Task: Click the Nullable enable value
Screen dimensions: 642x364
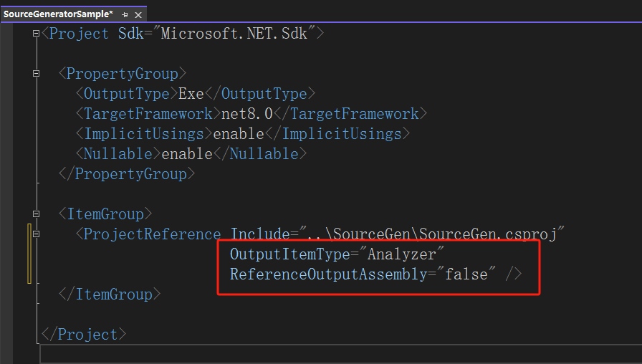Action: tap(187, 154)
